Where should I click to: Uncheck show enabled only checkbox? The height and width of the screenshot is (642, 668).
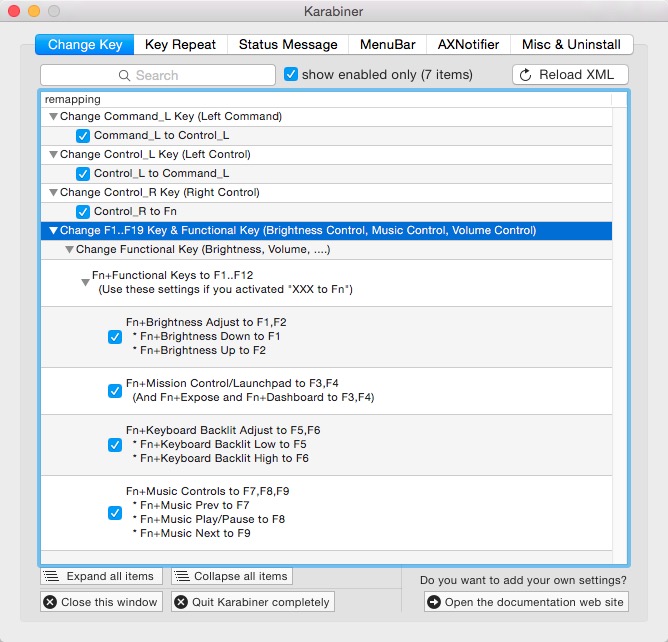click(291, 74)
